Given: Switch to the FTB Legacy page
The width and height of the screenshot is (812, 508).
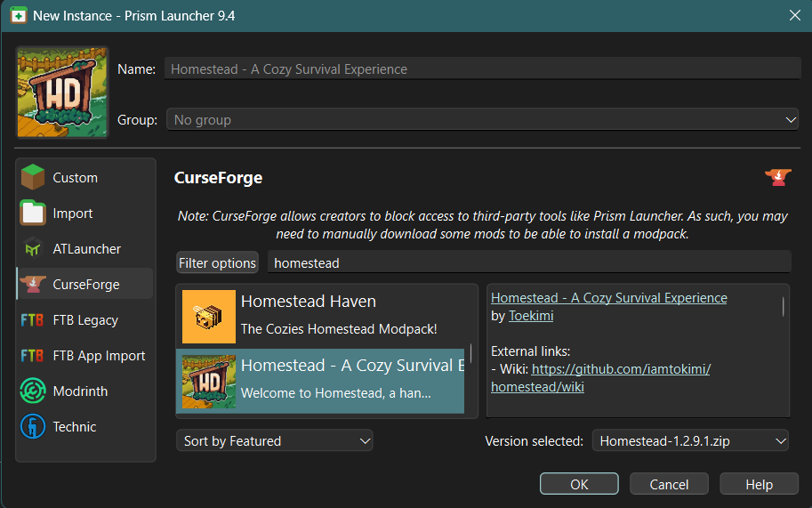Looking at the screenshot, I should (85, 320).
